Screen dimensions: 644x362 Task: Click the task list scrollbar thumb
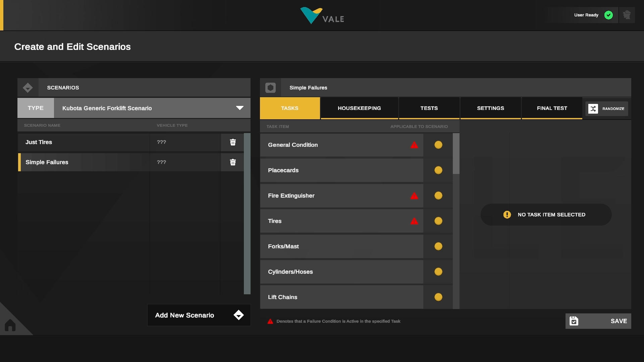click(x=456, y=154)
